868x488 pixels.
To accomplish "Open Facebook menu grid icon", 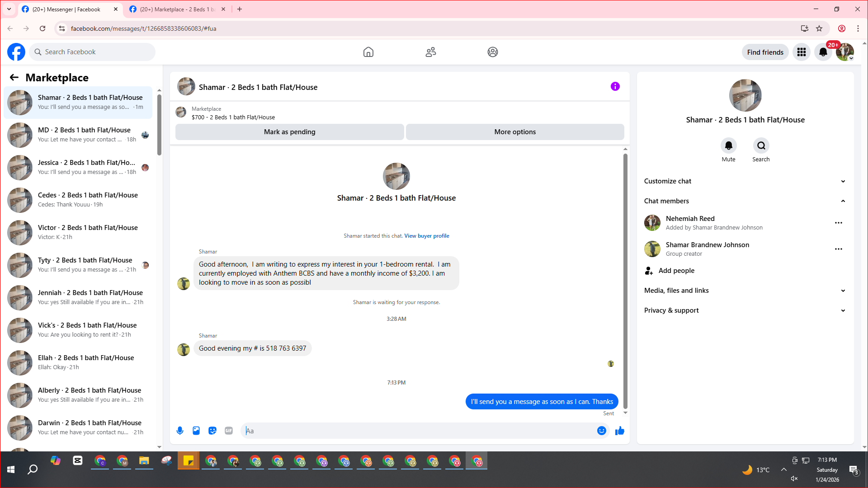I will tap(802, 52).
